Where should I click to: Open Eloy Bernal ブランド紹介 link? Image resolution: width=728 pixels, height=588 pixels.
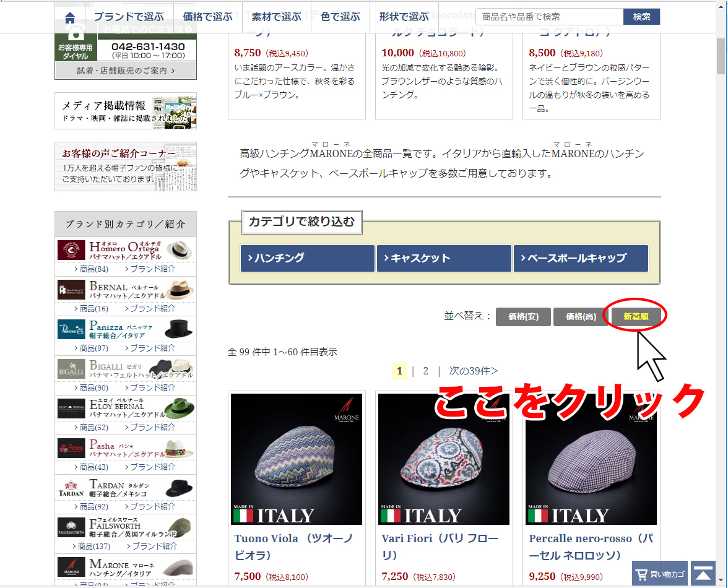point(150,428)
